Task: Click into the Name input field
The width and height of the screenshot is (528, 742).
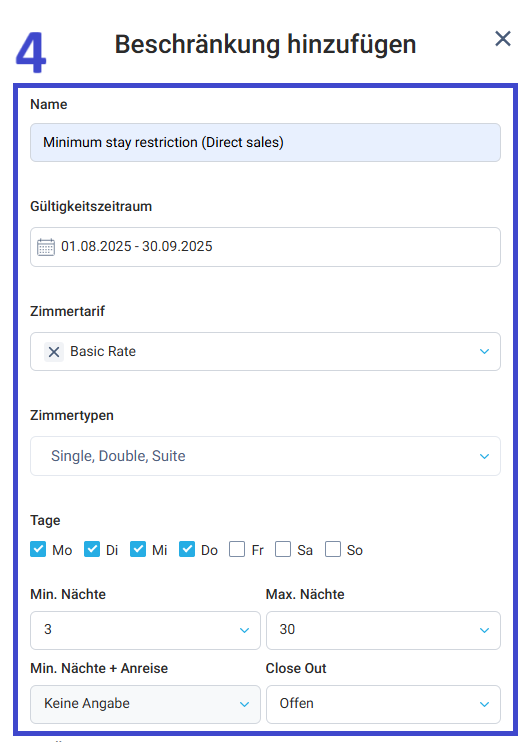Action: point(265,142)
